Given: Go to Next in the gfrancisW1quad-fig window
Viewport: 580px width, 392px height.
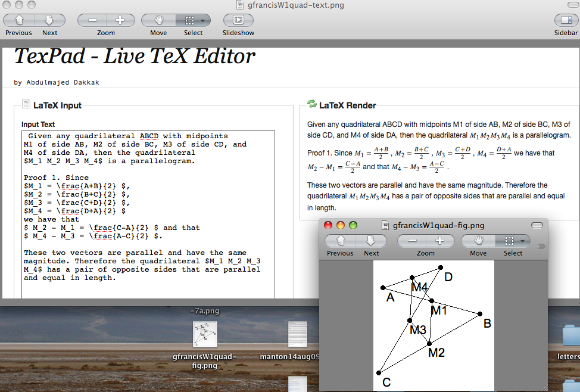Looking at the screenshot, I should 371,241.
